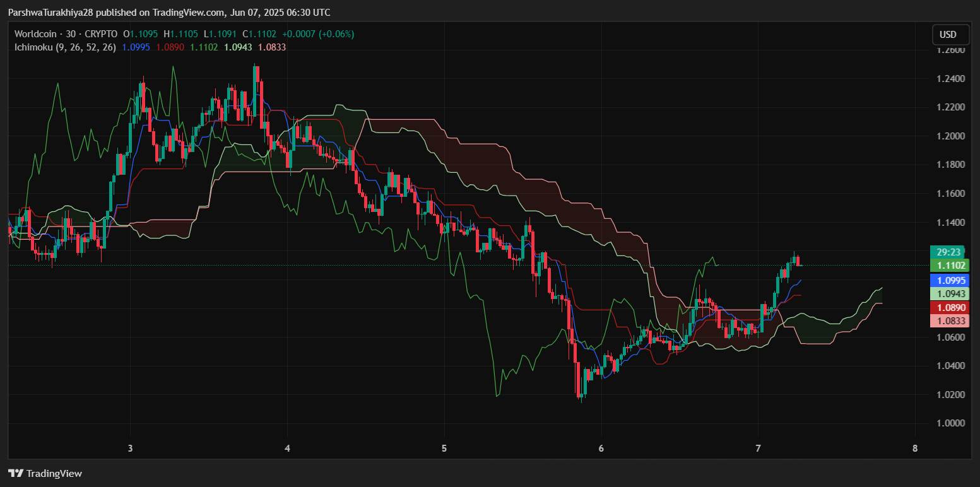Click the 29:23 candle countdown timer
Image resolution: width=980 pixels, height=487 pixels.
pos(948,252)
